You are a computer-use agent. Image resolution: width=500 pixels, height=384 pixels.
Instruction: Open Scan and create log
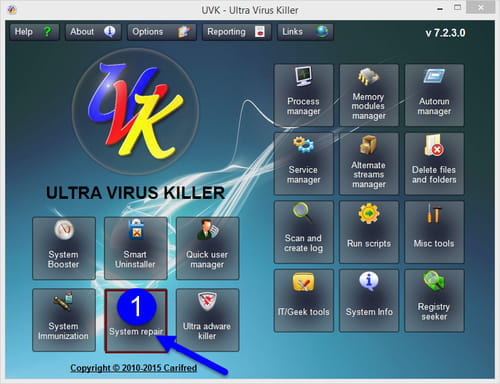click(303, 232)
